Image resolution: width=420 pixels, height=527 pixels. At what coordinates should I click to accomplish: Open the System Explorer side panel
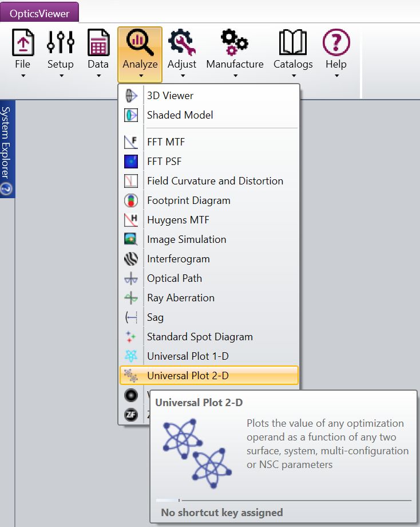pos(7,149)
